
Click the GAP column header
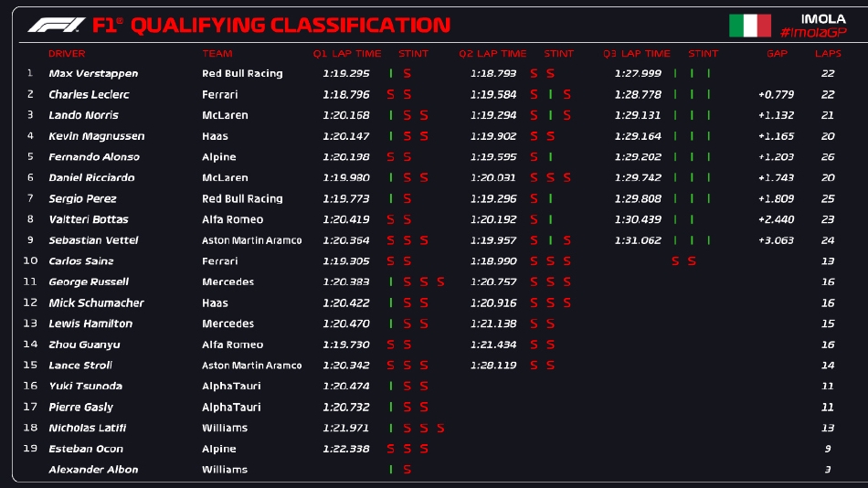777,54
